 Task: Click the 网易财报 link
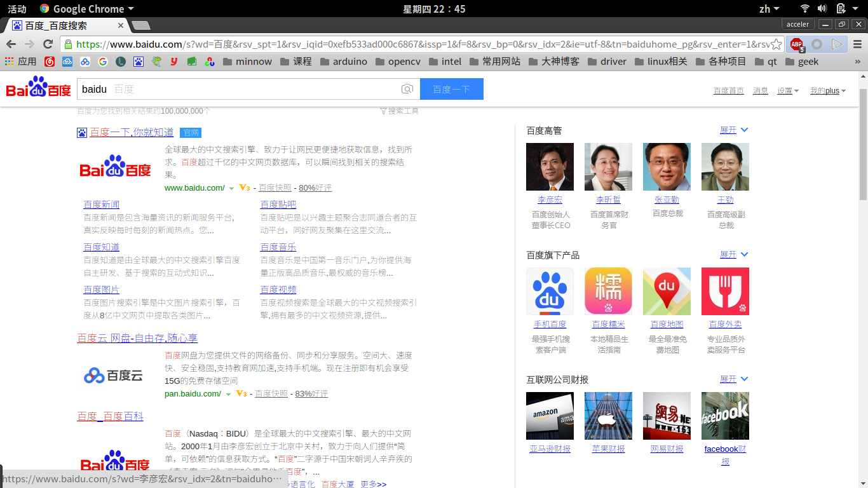click(667, 449)
